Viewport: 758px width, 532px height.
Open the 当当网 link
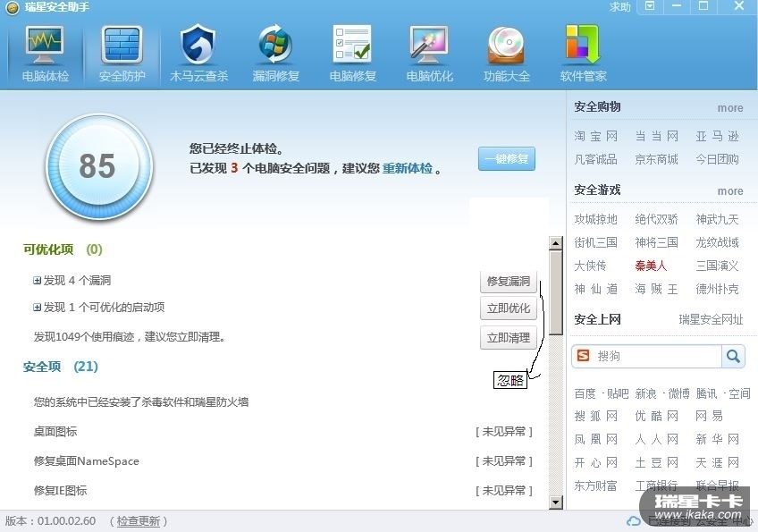656,137
